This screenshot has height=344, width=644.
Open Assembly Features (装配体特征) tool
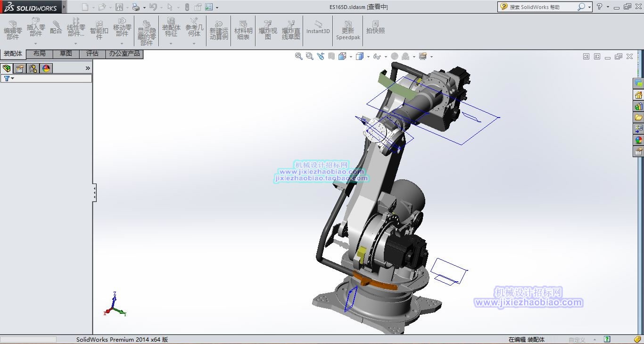pyautogui.click(x=171, y=27)
